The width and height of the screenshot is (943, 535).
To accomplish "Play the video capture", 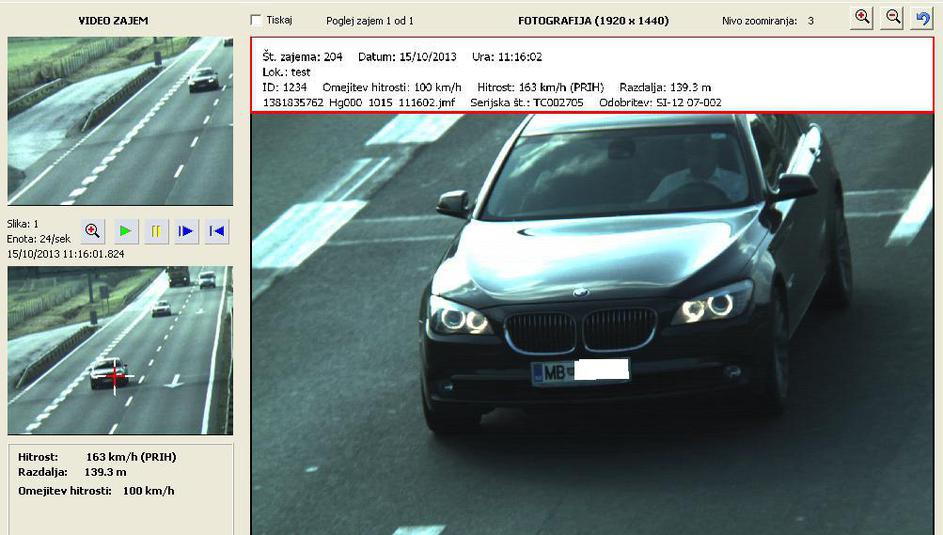I will coord(125,231).
